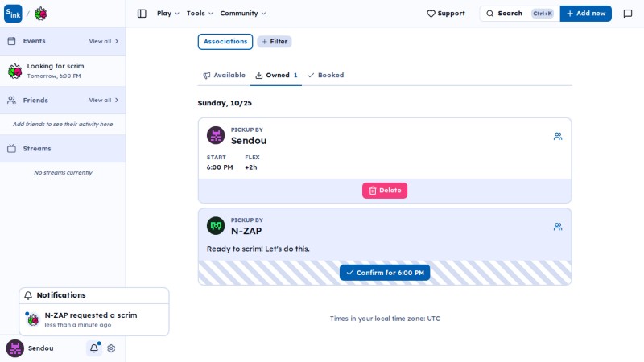This screenshot has width=644, height=362.
Task: Click the Streams TV icon
Action: click(11, 149)
